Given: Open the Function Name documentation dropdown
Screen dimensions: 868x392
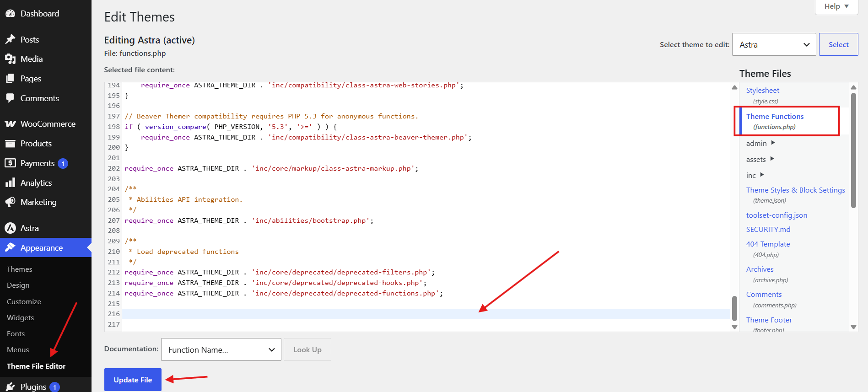Looking at the screenshot, I should click(x=221, y=350).
